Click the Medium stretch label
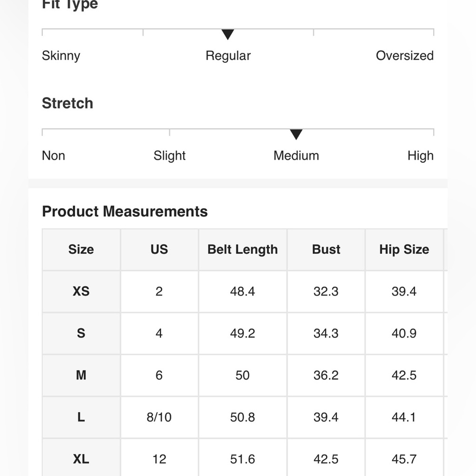Image resolution: width=476 pixels, height=476 pixels. [x=296, y=156]
